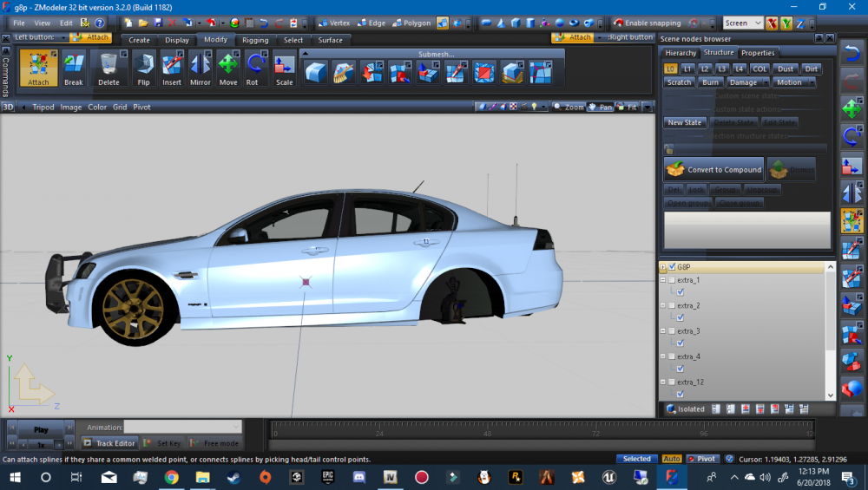Screen dimensions: 868x490
Task: Open the Screen coordinate system dropdown
Action: click(x=743, y=23)
